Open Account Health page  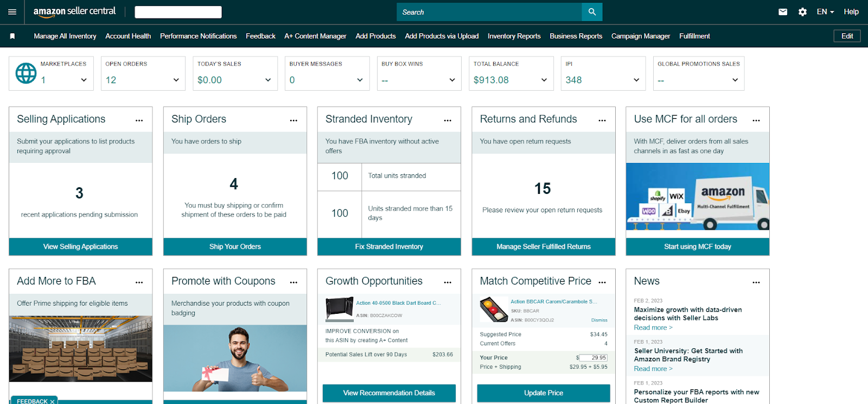click(128, 36)
